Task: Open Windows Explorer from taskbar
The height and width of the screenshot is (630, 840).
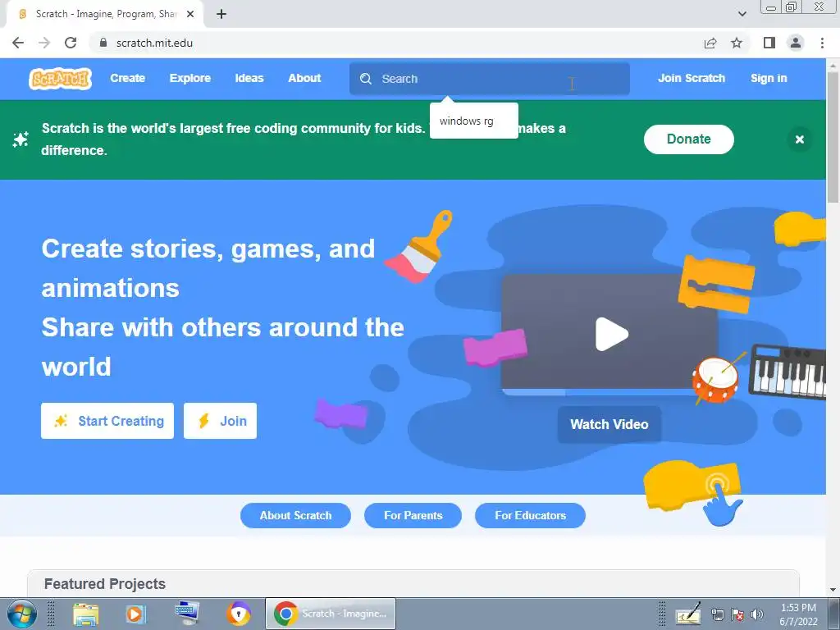Action: point(85,614)
